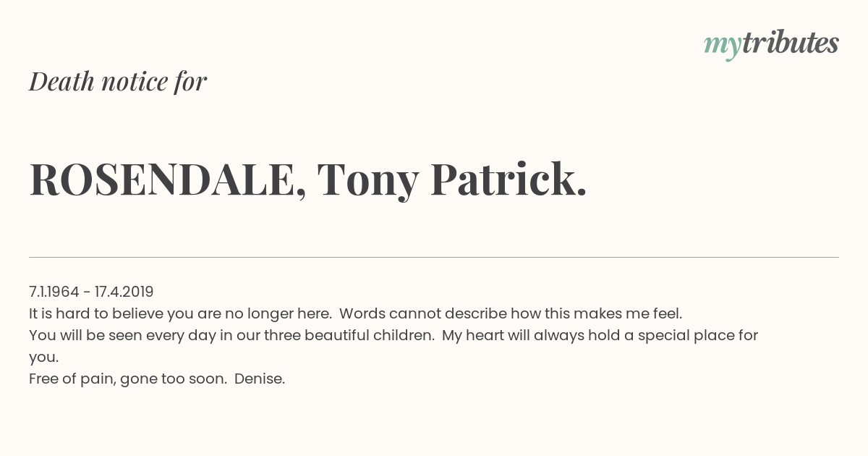This screenshot has height=456, width=868.
Task: Click the death date 17.4.2019
Action: pyautogui.click(x=124, y=292)
